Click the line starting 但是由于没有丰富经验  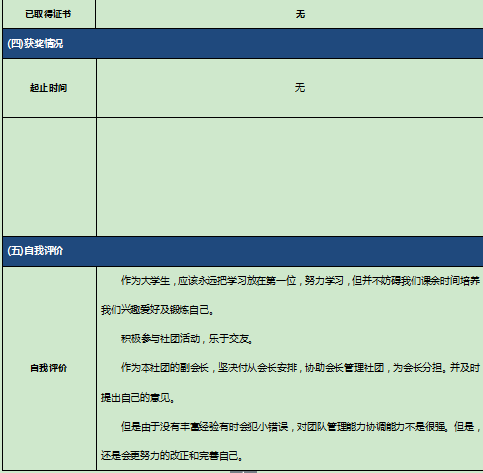(x=300, y=426)
